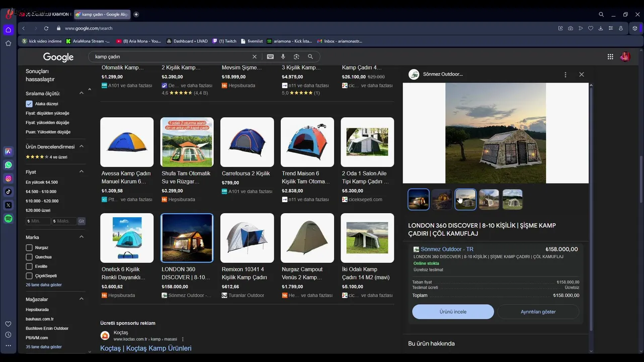
Task: Expand stores with 35 tane daha göster
Action: [x=44, y=347]
